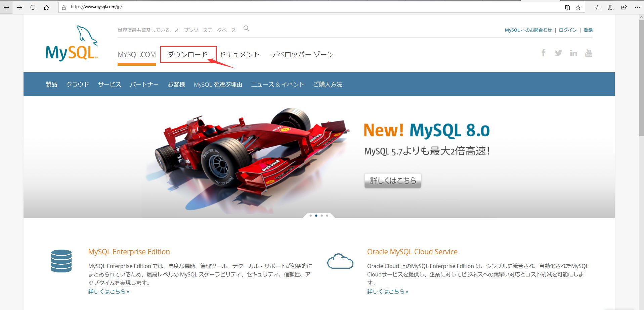Click the ログイン link
The image size is (644, 310).
tap(568, 30)
